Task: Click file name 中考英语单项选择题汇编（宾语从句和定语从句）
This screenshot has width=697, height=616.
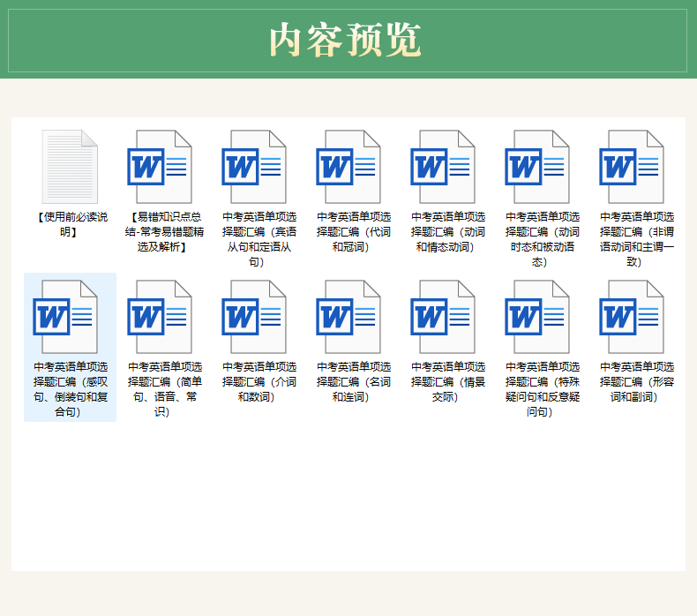Action: 259,239
